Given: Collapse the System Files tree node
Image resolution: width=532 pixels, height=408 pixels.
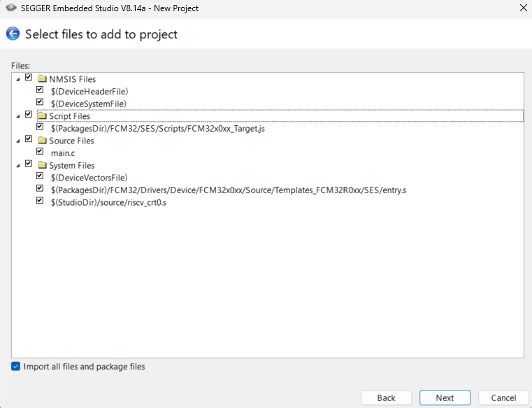Looking at the screenshot, I should click(x=17, y=165).
